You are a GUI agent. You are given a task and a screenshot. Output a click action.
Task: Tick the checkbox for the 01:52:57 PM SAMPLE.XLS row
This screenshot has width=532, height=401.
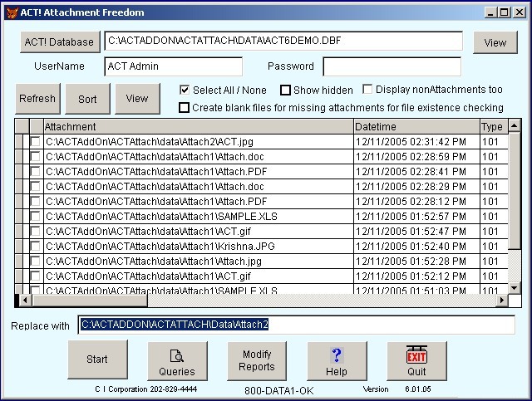click(35, 216)
